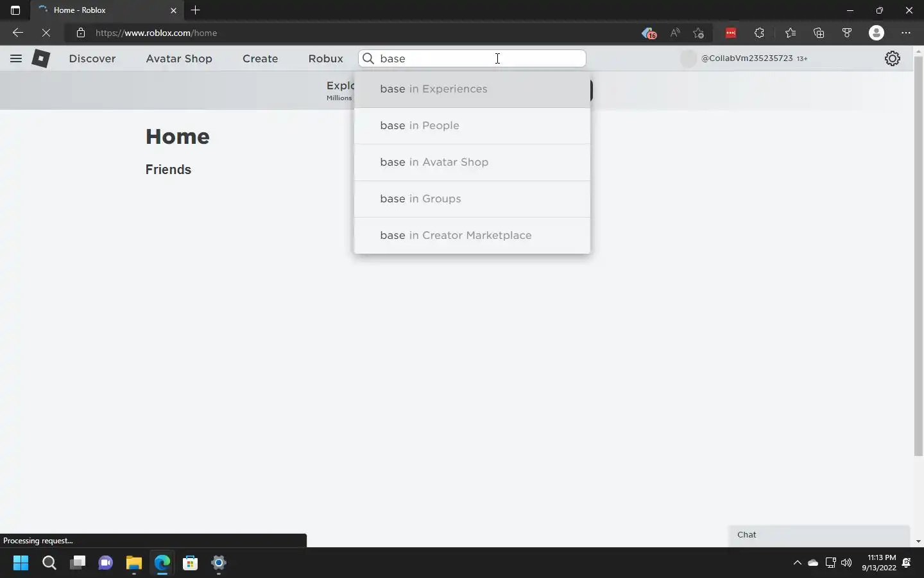Open the Roblox settings gear
The width and height of the screenshot is (924, 578).
click(893, 58)
